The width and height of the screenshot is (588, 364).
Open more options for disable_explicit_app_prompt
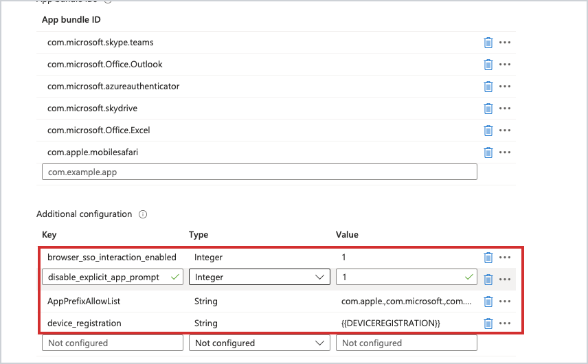505,280
